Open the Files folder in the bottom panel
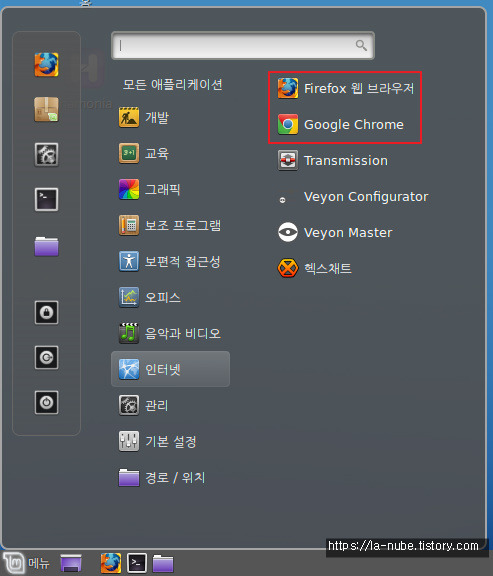Image resolution: width=493 pixels, height=576 pixels. pyautogui.click(x=163, y=563)
